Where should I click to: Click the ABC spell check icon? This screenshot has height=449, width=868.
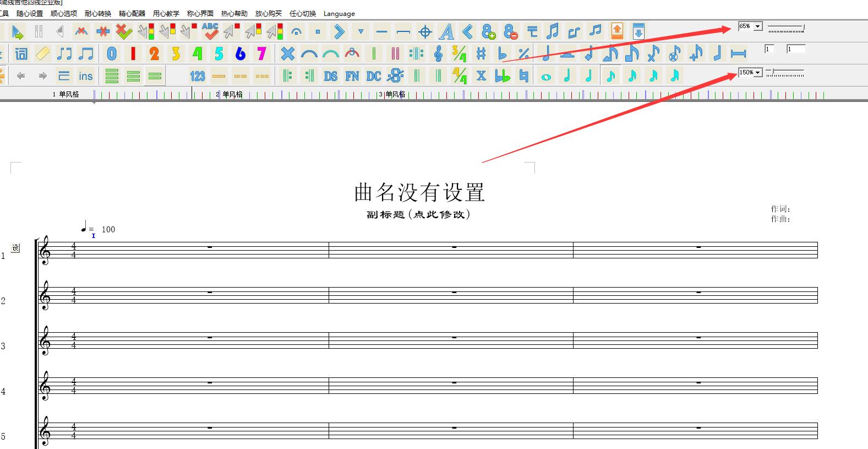(x=210, y=31)
